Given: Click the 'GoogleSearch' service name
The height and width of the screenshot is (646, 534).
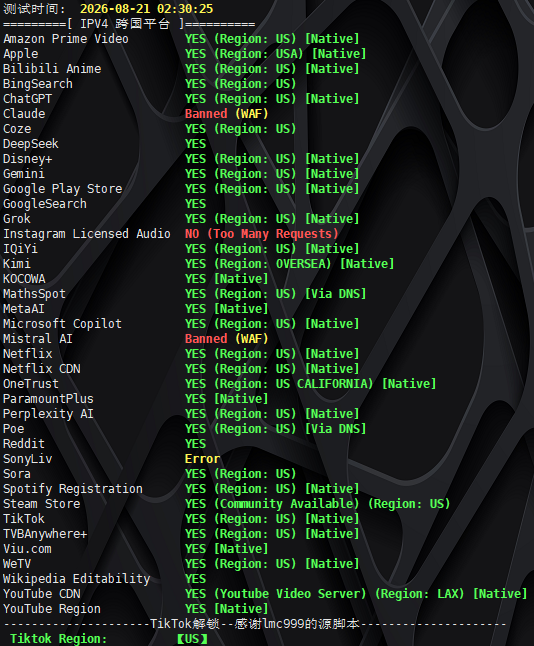Looking at the screenshot, I should [45, 204].
